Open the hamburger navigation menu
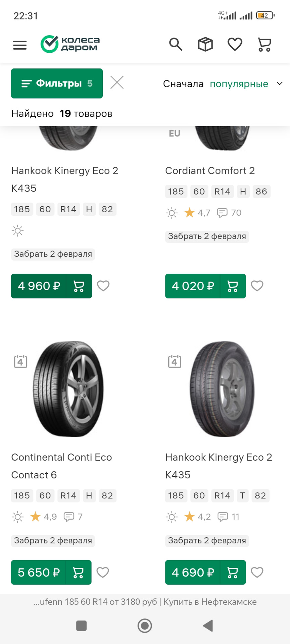The width and height of the screenshot is (290, 644). [20, 45]
